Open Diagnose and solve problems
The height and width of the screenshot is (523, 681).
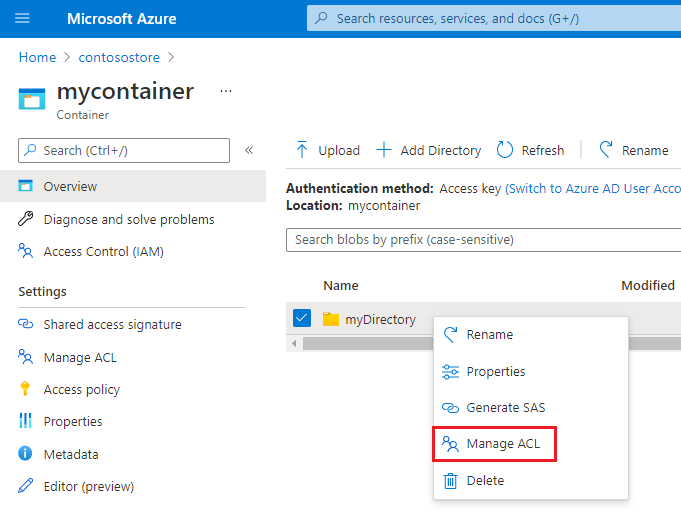coord(128,219)
